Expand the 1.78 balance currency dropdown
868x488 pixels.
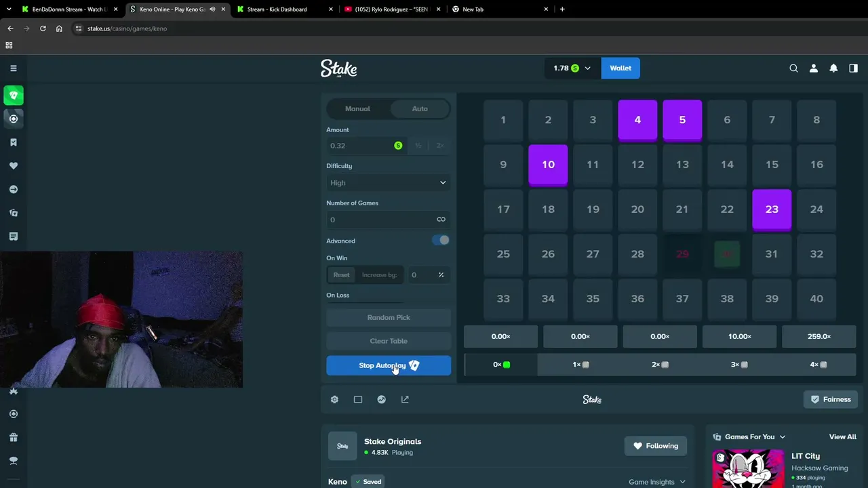pos(572,68)
